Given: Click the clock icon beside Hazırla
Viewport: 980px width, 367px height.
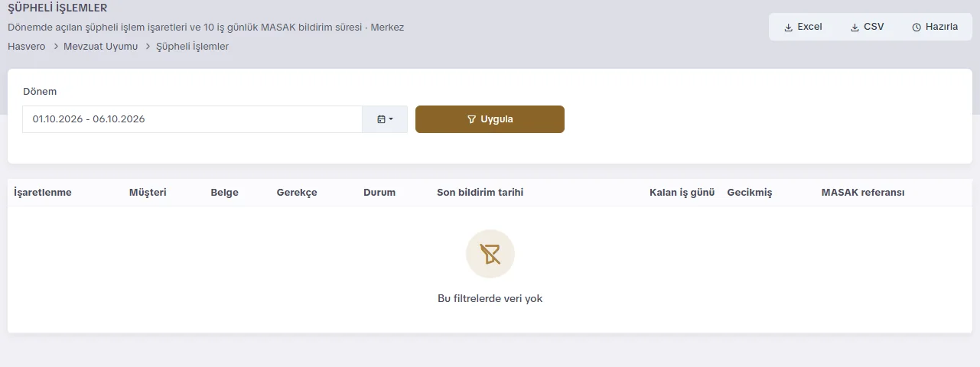Looking at the screenshot, I should pos(917,28).
